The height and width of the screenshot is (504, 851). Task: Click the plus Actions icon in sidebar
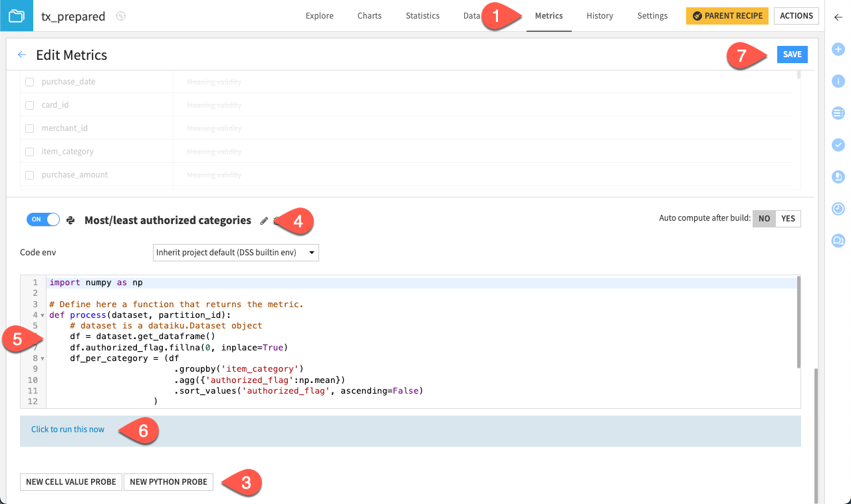(838, 49)
